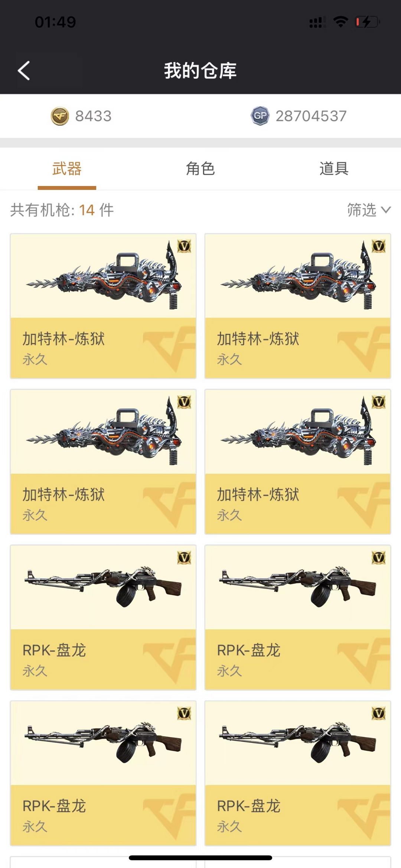
Task: Tap the CF gold coin icon
Action: point(60,116)
